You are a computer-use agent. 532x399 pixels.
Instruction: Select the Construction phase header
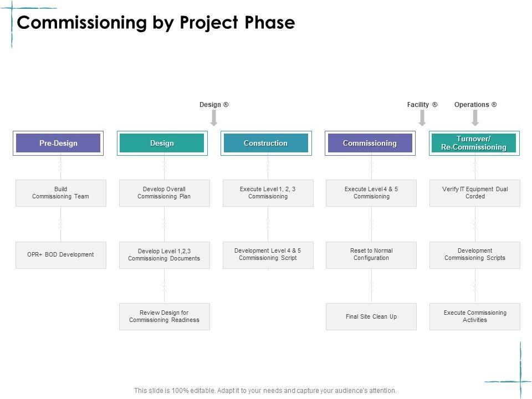266,143
